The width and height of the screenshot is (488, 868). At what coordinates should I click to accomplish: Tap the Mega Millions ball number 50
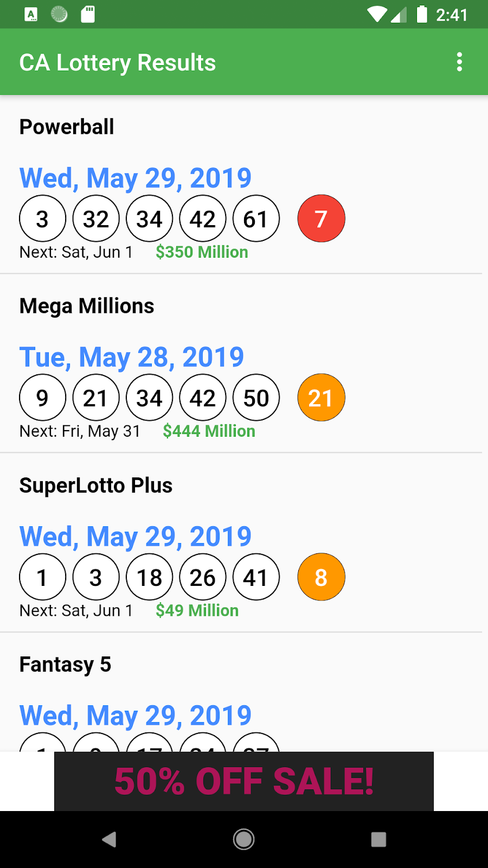[x=256, y=398]
